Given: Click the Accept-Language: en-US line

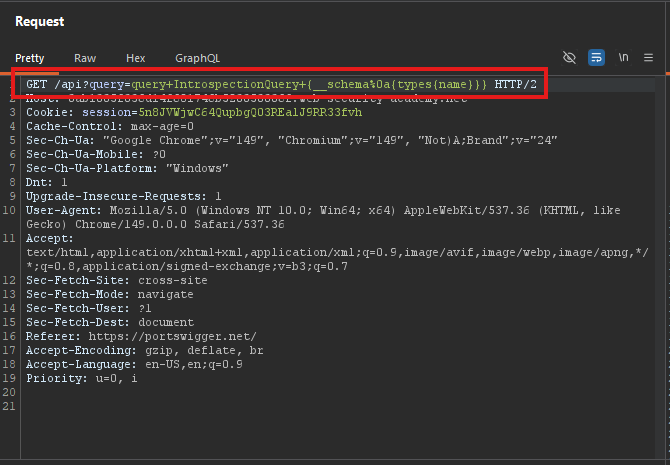Looking at the screenshot, I should (x=134, y=364).
